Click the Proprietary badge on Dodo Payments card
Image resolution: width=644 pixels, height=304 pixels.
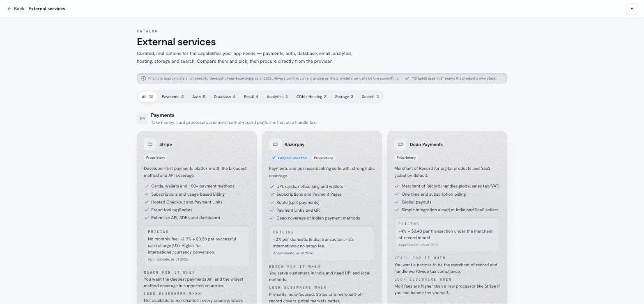[406, 158]
